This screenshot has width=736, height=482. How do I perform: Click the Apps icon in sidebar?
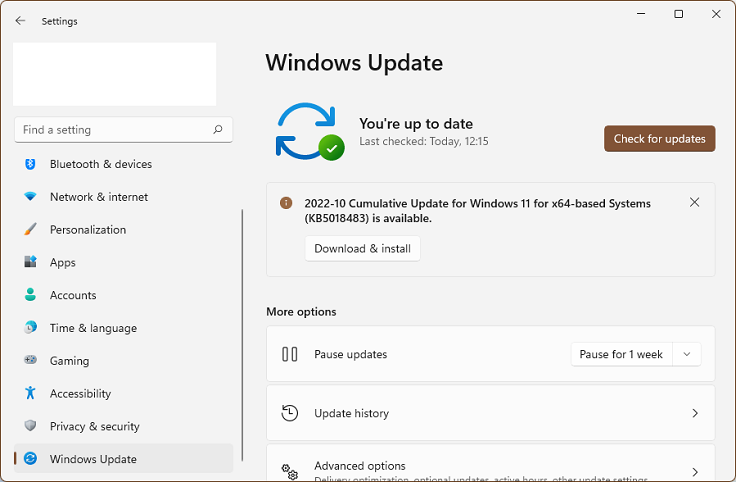click(x=31, y=262)
